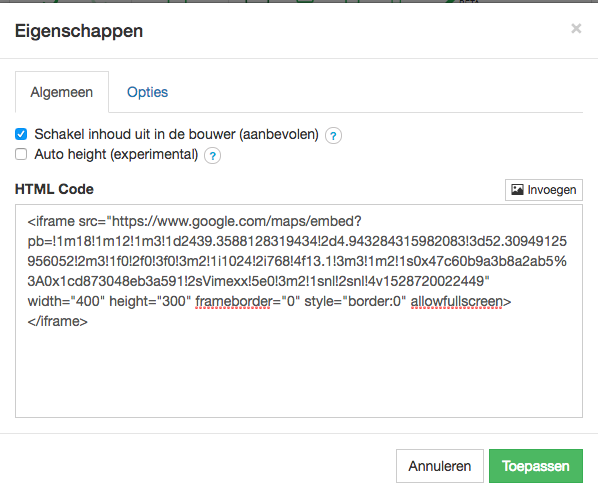This screenshot has height=498, width=598.
Task: Uncheck 'Schakel inhoud uit in de bouwer' checkbox
Action: click(x=21, y=134)
